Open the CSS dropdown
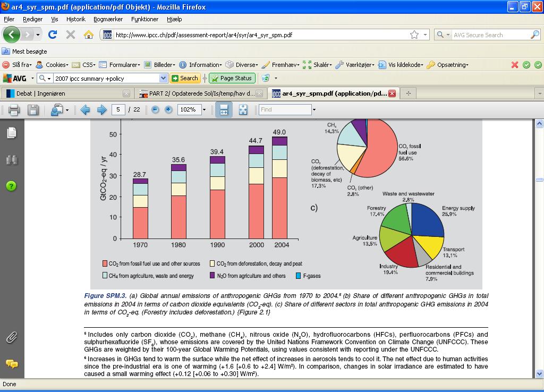The image size is (544, 392). [83, 65]
